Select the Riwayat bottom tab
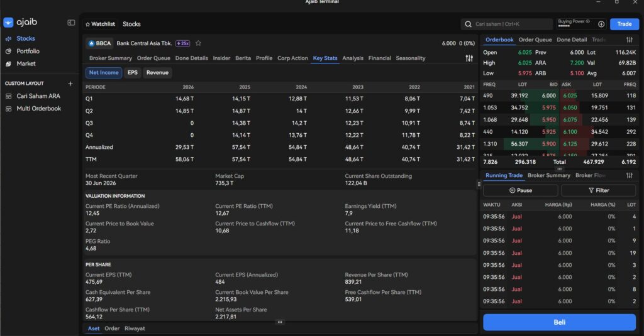Viewport: 644px width, 336px height. 135,328
